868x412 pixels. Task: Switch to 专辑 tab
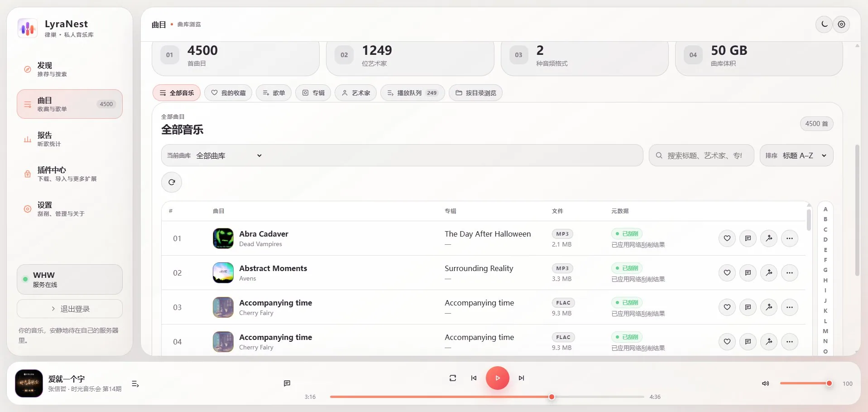point(313,93)
